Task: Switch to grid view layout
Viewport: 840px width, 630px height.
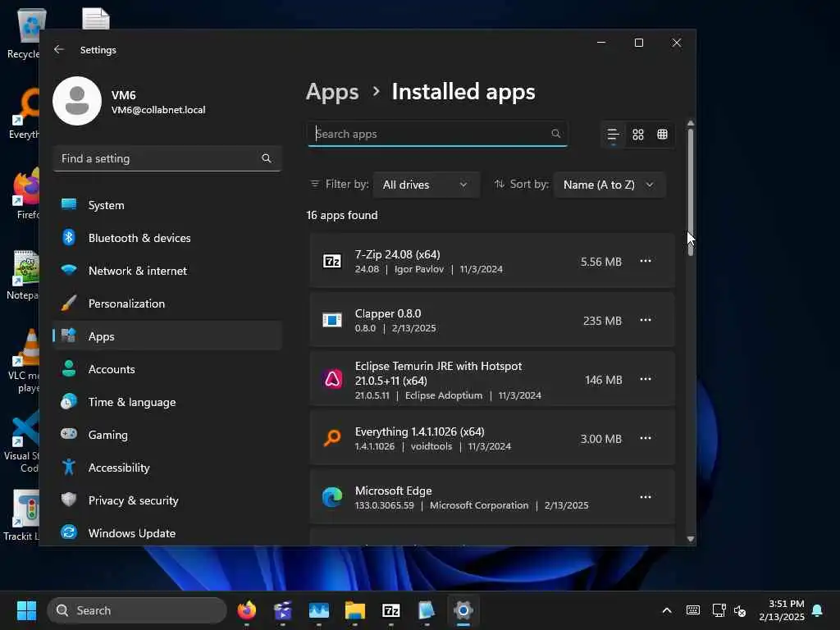Action: (637, 135)
